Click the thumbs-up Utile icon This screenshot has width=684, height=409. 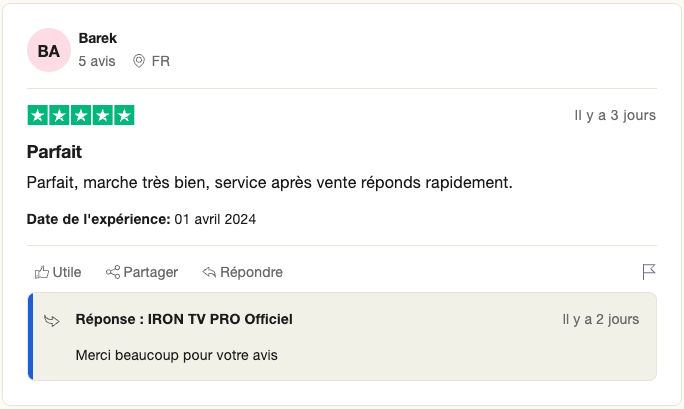(42, 272)
